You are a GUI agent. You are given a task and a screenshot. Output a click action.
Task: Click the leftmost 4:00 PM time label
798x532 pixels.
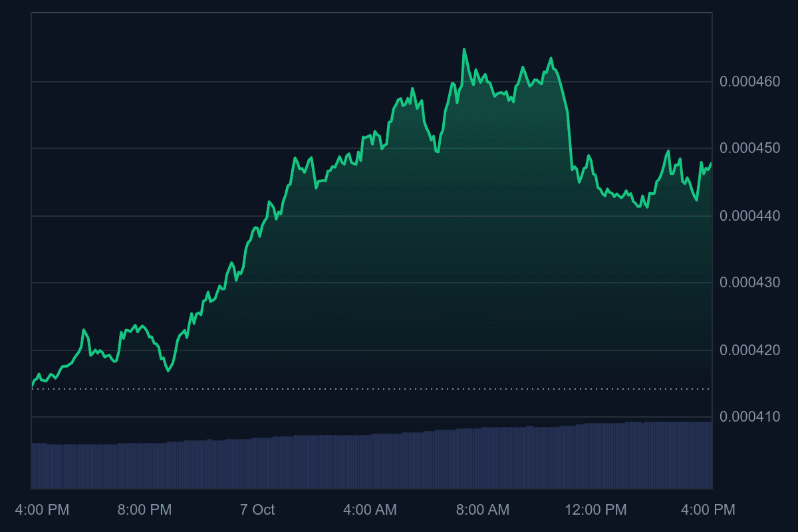(42, 510)
